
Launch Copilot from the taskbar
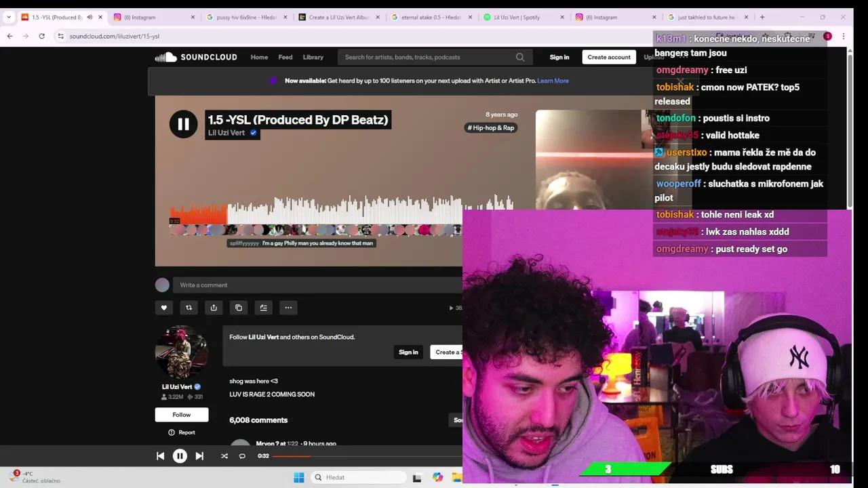pos(438,477)
